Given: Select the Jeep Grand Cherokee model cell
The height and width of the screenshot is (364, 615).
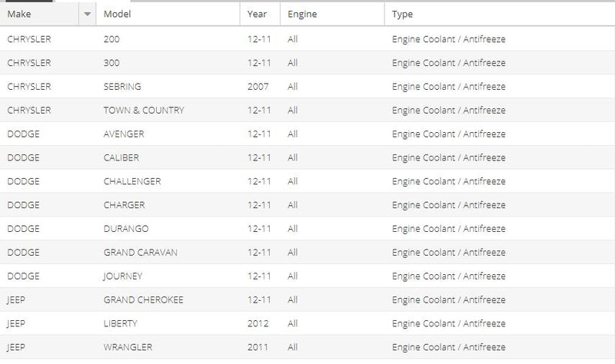Looking at the screenshot, I should pos(168,299).
